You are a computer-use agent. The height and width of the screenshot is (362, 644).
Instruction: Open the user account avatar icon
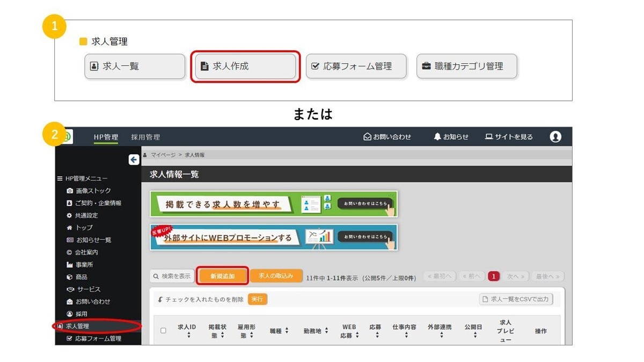[x=555, y=137]
